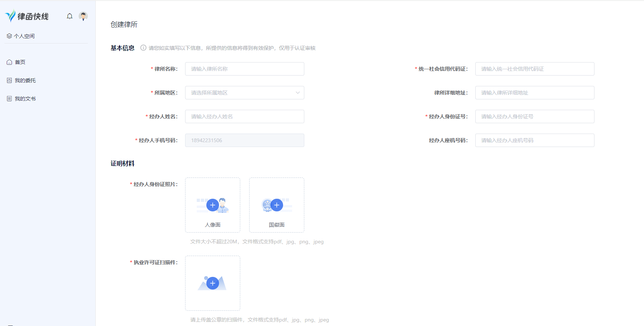Click the 文件大小不超过20M hint text
The height and width of the screenshot is (326, 644).
(257, 242)
